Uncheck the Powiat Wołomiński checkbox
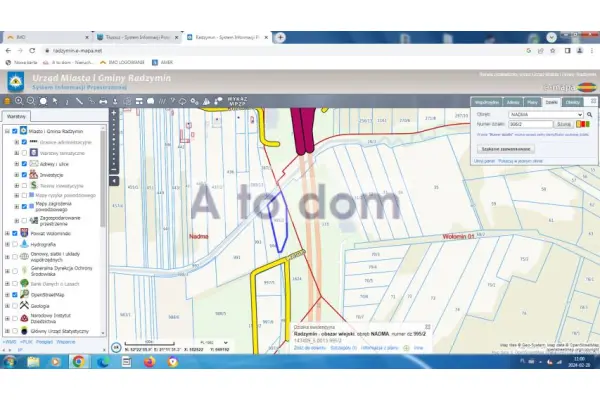600x400 pixels. pos(15,233)
